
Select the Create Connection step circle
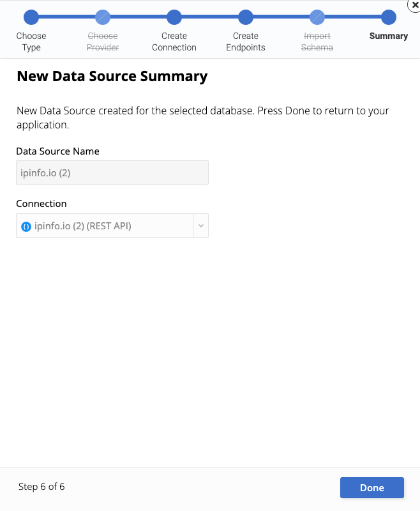click(x=174, y=17)
